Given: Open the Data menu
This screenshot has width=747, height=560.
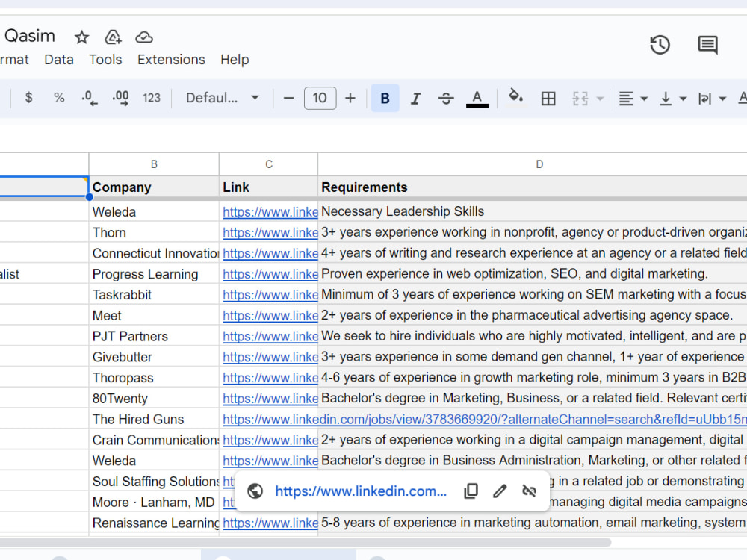Looking at the screenshot, I should [x=59, y=60].
